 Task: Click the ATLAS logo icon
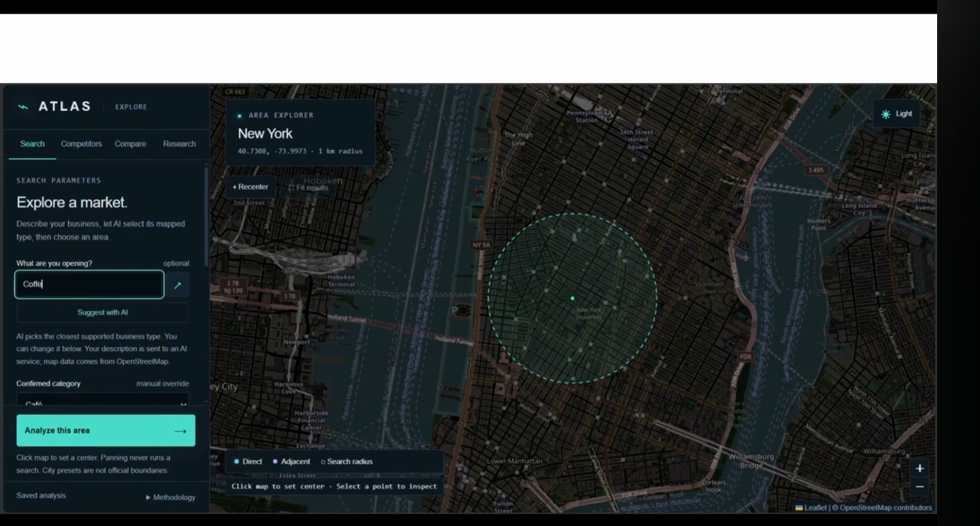23,107
